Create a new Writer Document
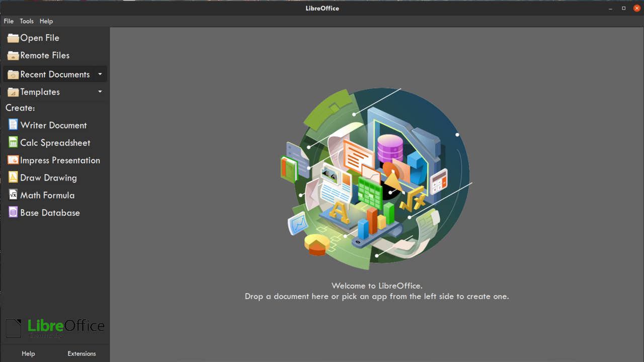 [55, 125]
